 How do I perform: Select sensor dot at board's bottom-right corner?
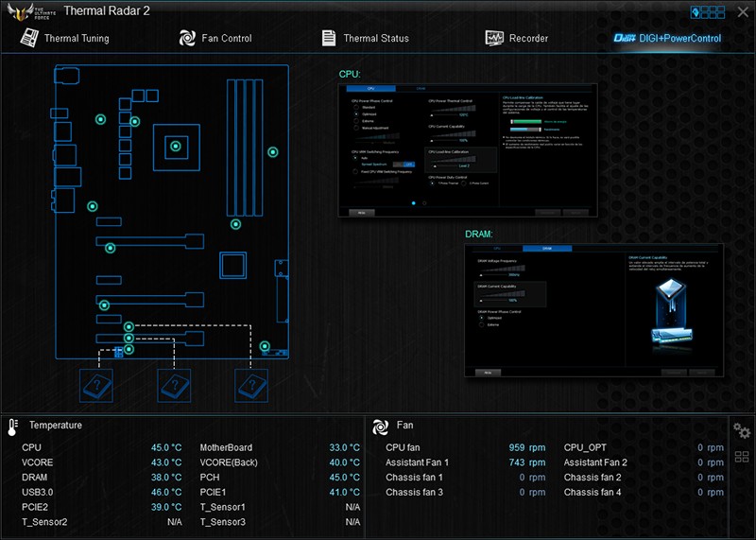(265, 346)
